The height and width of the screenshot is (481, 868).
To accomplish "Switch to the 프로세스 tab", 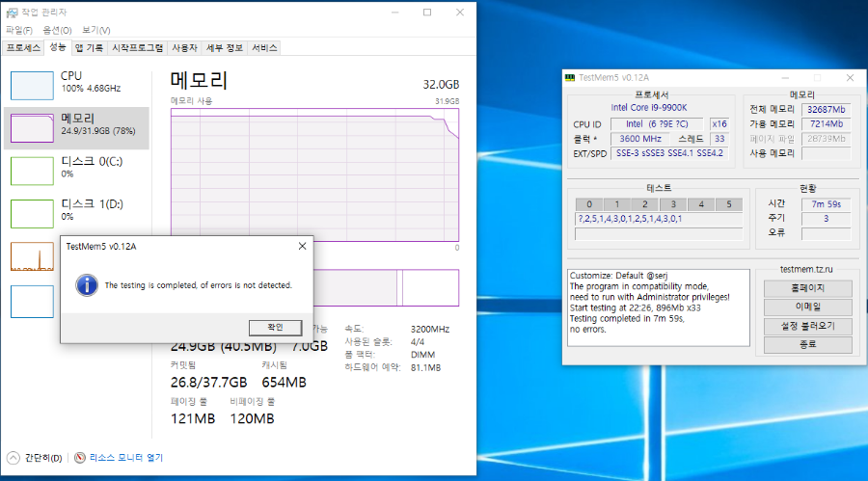I will pos(23,47).
